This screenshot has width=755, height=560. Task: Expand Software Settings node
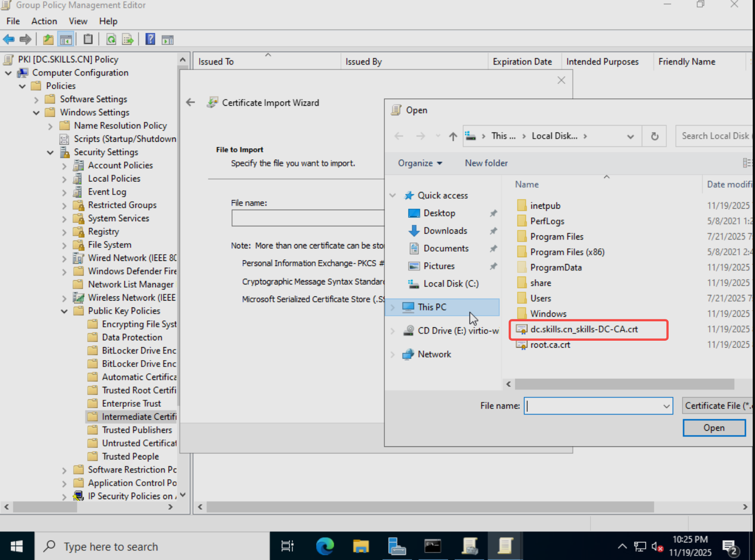pyautogui.click(x=36, y=99)
